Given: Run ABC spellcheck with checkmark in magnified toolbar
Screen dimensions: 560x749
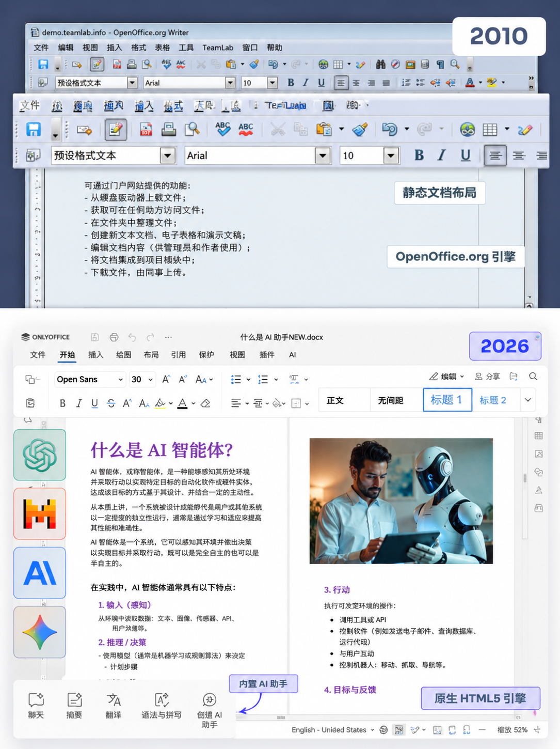Looking at the screenshot, I should (223, 129).
